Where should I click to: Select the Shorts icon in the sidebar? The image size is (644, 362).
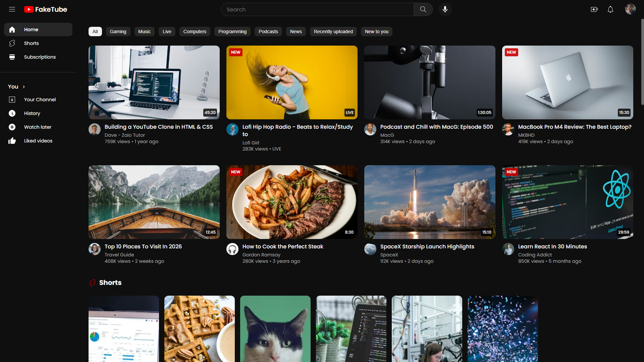pyautogui.click(x=12, y=43)
